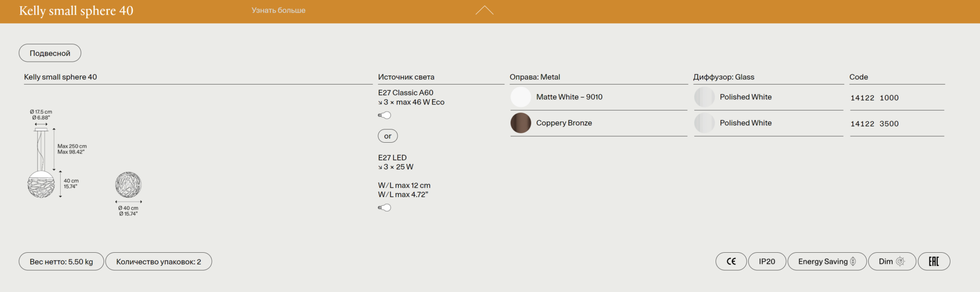980x292 pixels.
Task: Select the Matte White 9010 swatch
Action: (521, 97)
